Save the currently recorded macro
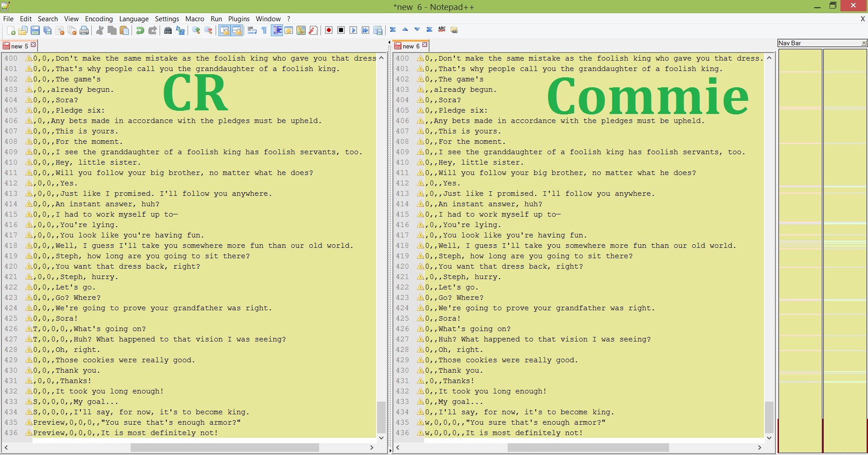The height and width of the screenshot is (455, 868). click(x=378, y=30)
